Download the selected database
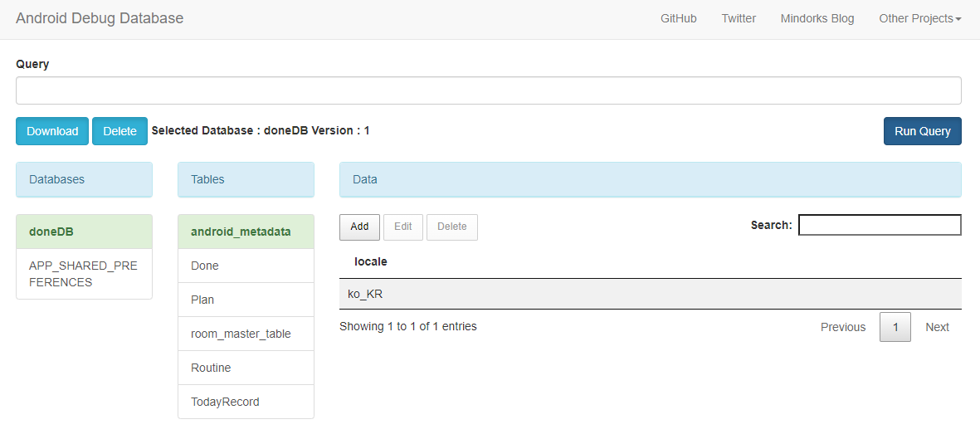The image size is (980, 439). click(52, 130)
